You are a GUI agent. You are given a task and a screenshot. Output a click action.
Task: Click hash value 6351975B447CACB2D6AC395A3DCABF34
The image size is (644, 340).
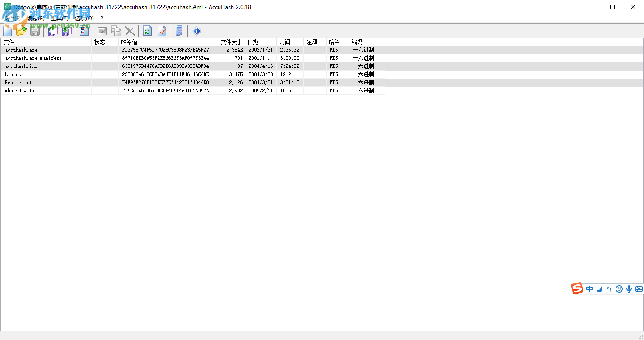click(x=166, y=66)
